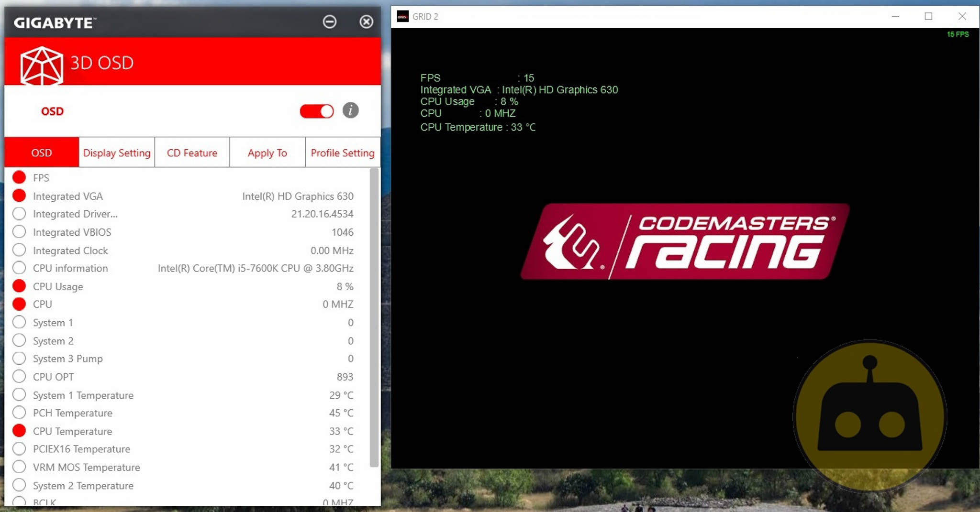Screen dimensions: 980x512
Task: Turn off the main OSD switch
Action: [x=316, y=111]
